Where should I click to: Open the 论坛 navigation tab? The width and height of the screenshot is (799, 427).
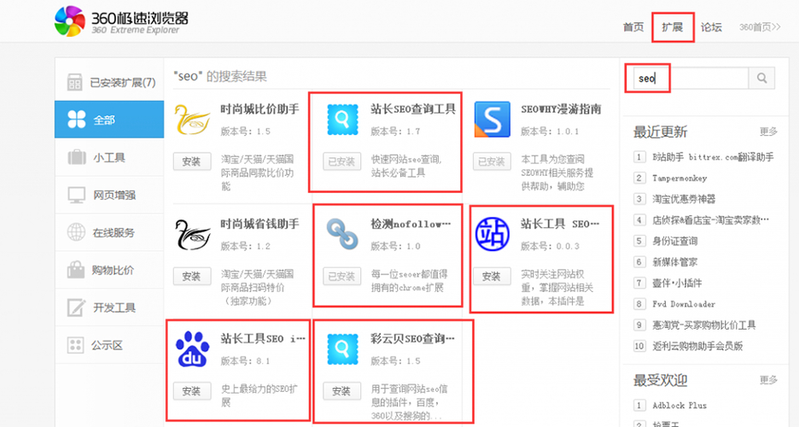point(711,27)
